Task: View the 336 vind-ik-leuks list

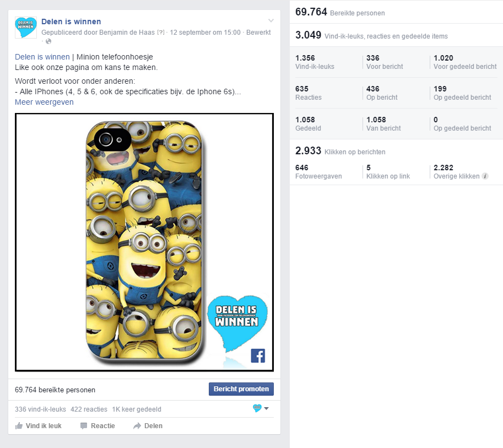Action: click(x=40, y=409)
